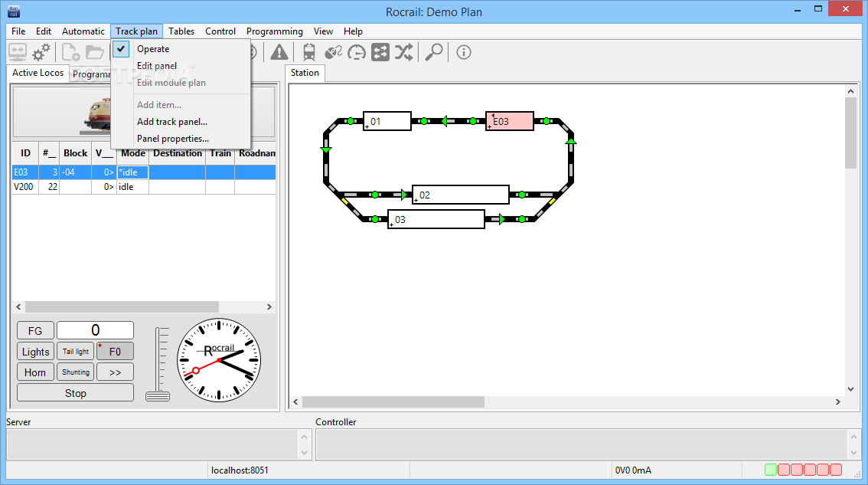This screenshot has width=868, height=485.
Task: Switch to the Station panel tab
Action: pyautogui.click(x=305, y=73)
